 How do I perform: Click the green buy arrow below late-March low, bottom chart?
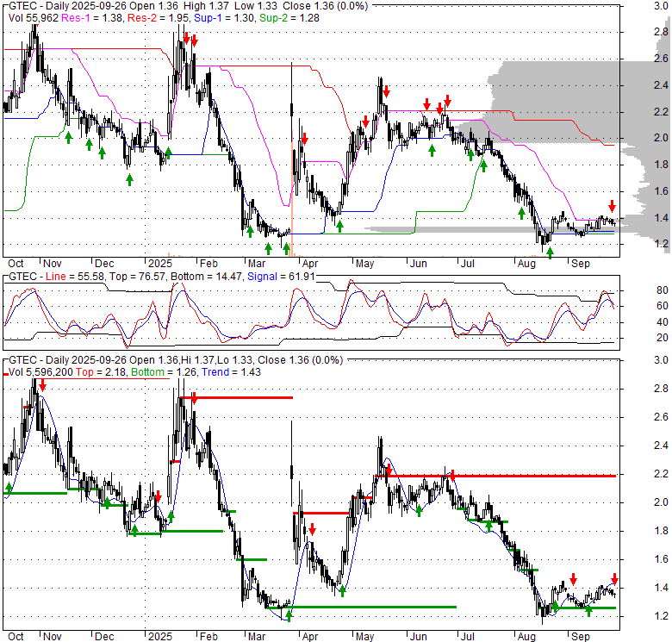[289, 616]
